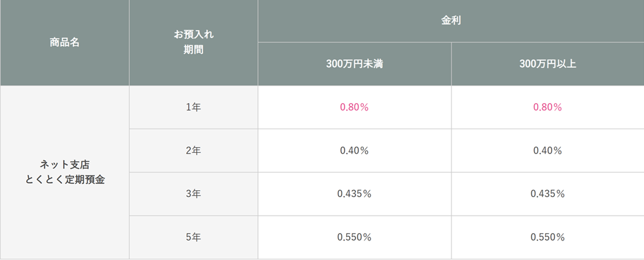Click 0.40% rate under 300万円未満
Viewport: 644px width, 260px height.
coord(354,151)
